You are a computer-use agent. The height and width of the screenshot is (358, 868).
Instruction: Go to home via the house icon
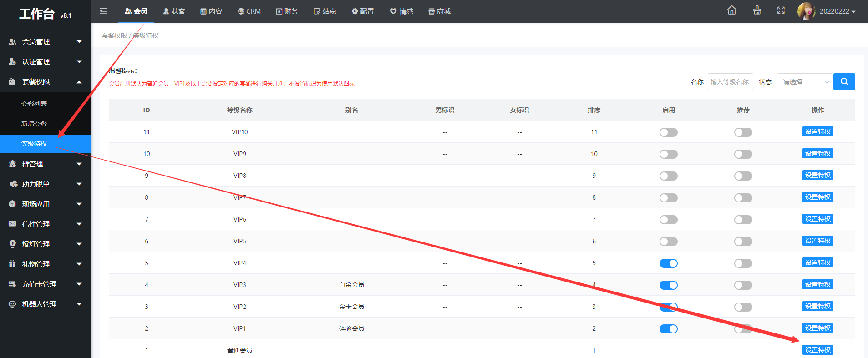coord(731,10)
